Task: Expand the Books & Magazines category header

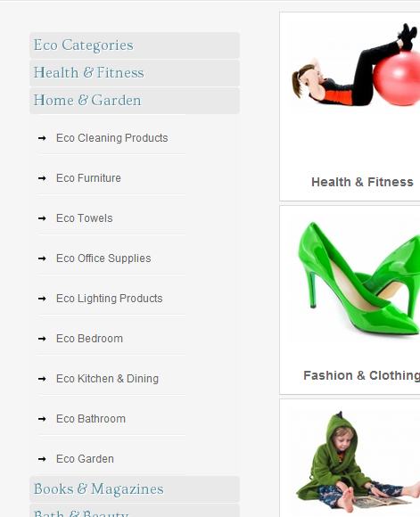Action: click(x=135, y=489)
